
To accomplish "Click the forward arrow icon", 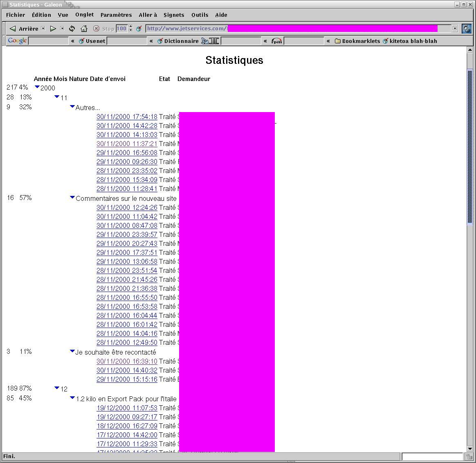I will click(x=53, y=29).
